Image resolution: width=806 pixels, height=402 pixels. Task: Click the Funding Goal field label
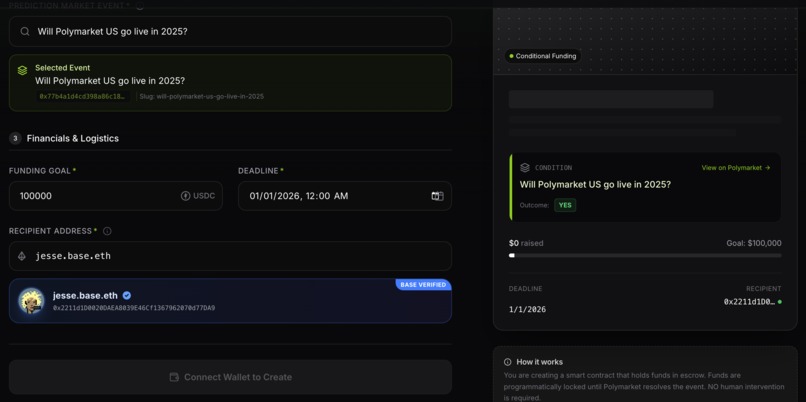click(40, 171)
